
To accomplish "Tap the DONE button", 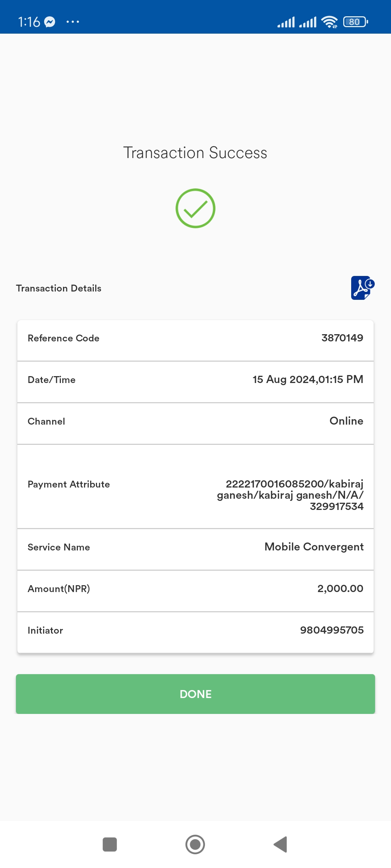I will click(195, 694).
